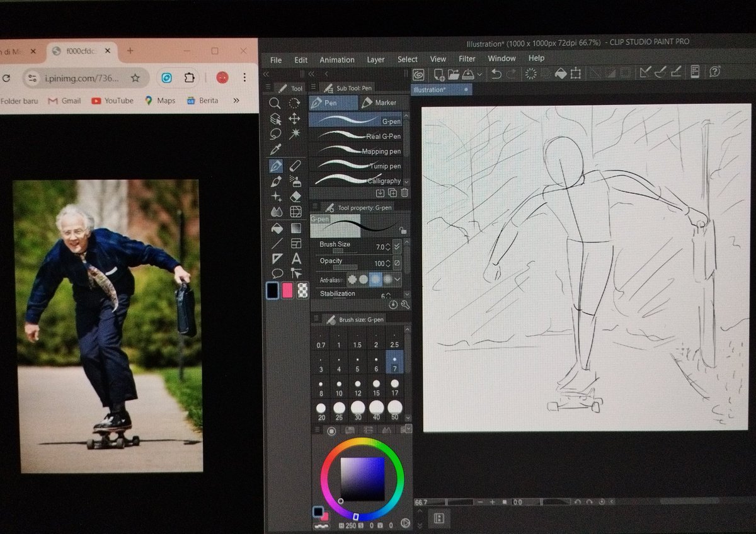
Task: Select the Text tool
Action: [296, 258]
